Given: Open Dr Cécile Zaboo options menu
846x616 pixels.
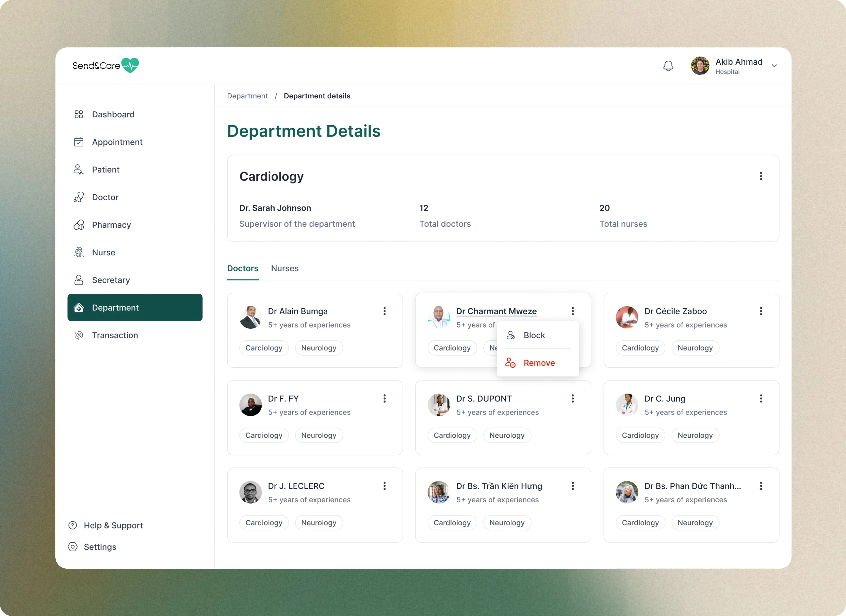Looking at the screenshot, I should (x=761, y=311).
